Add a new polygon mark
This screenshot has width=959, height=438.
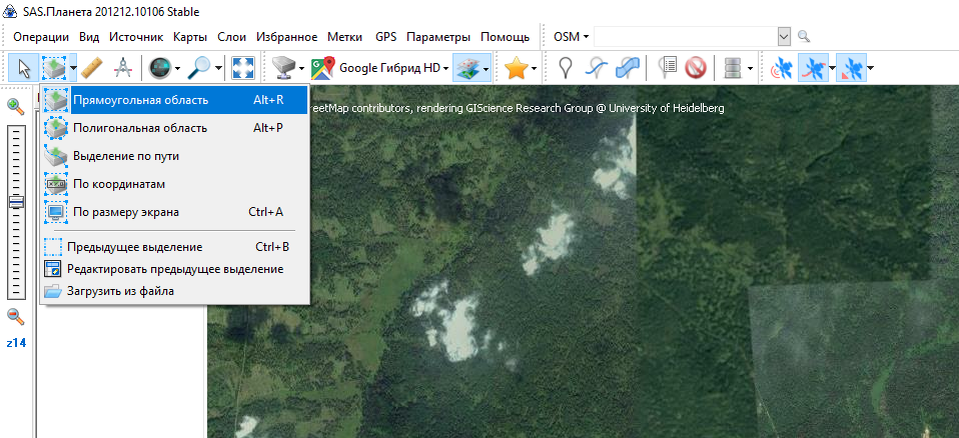(626, 68)
